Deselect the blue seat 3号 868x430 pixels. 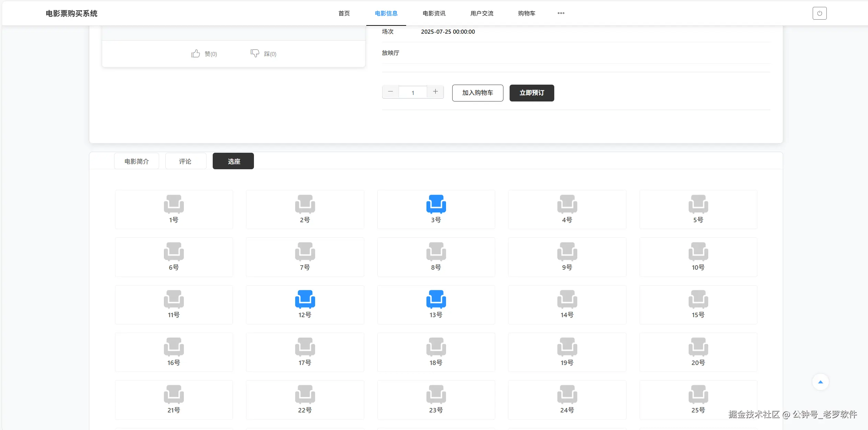coord(436,204)
